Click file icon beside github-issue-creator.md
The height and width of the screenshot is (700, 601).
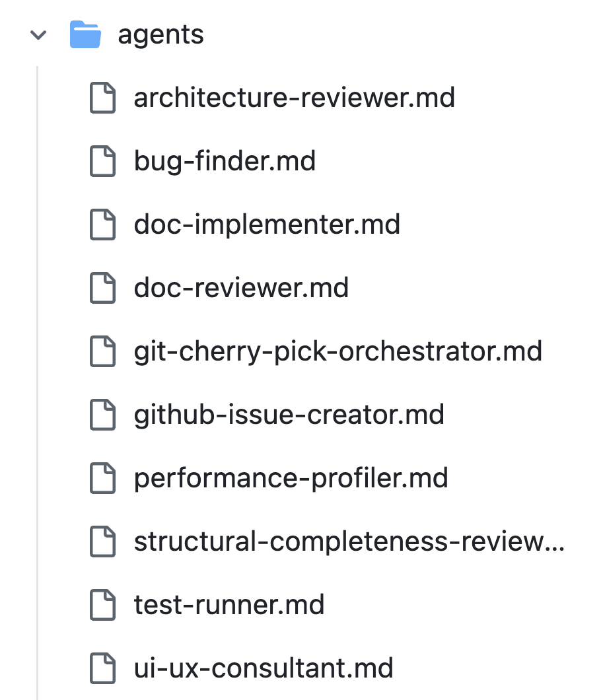pyautogui.click(x=102, y=415)
